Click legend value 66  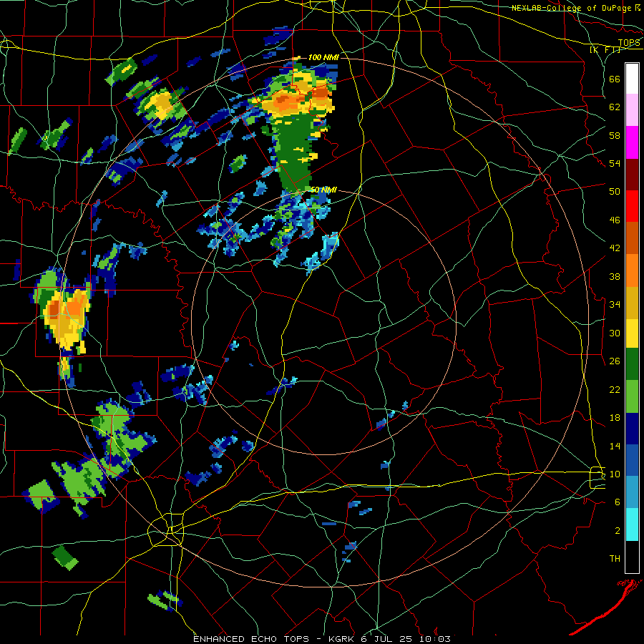coord(615,79)
